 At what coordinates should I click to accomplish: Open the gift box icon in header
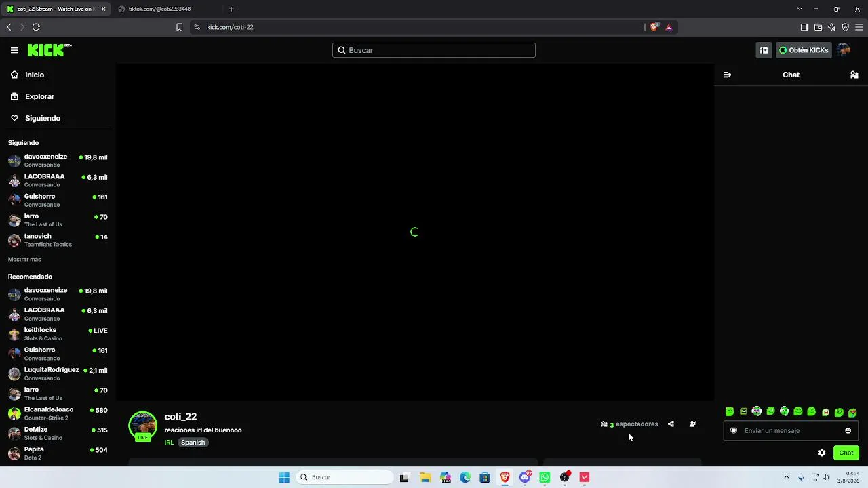[x=764, y=50]
